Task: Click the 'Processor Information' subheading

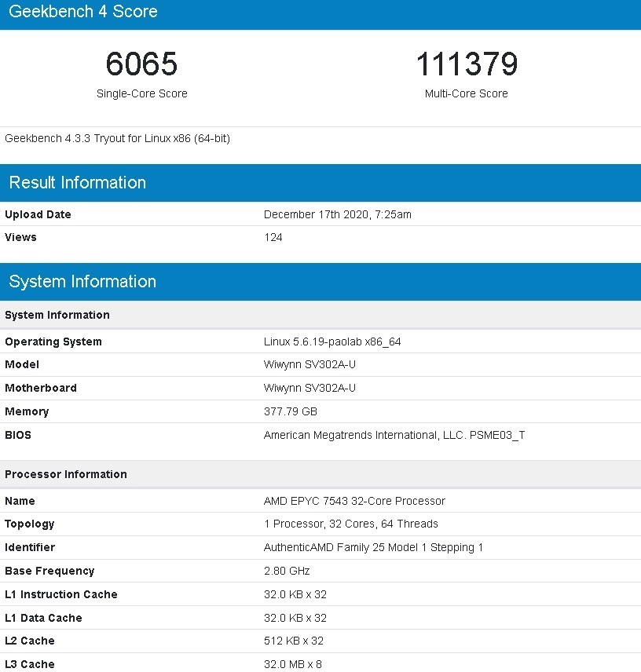Action: tap(66, 474)
